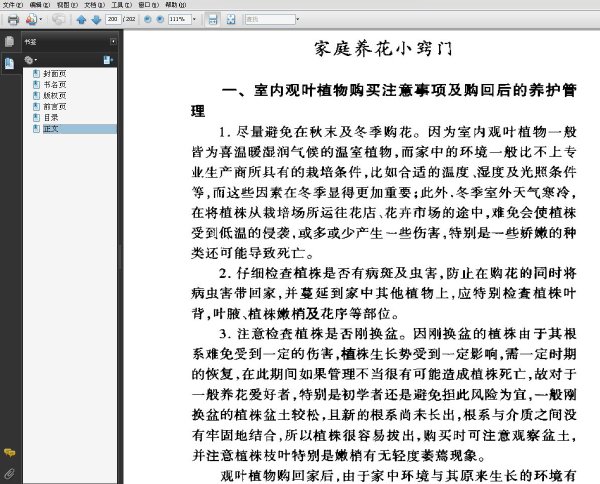600x484 pixels.
Task: Select the 目录 bookmark
Action: pyautogui.click(x=51, y=117)
